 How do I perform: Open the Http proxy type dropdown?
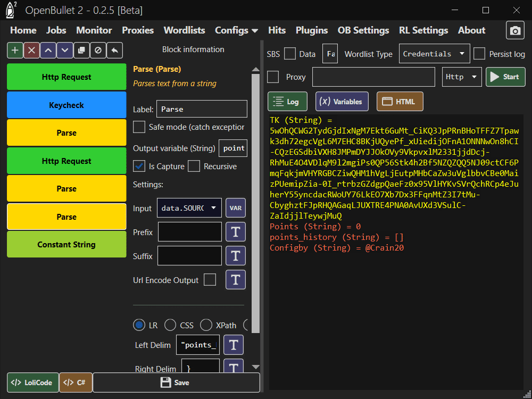462,77
